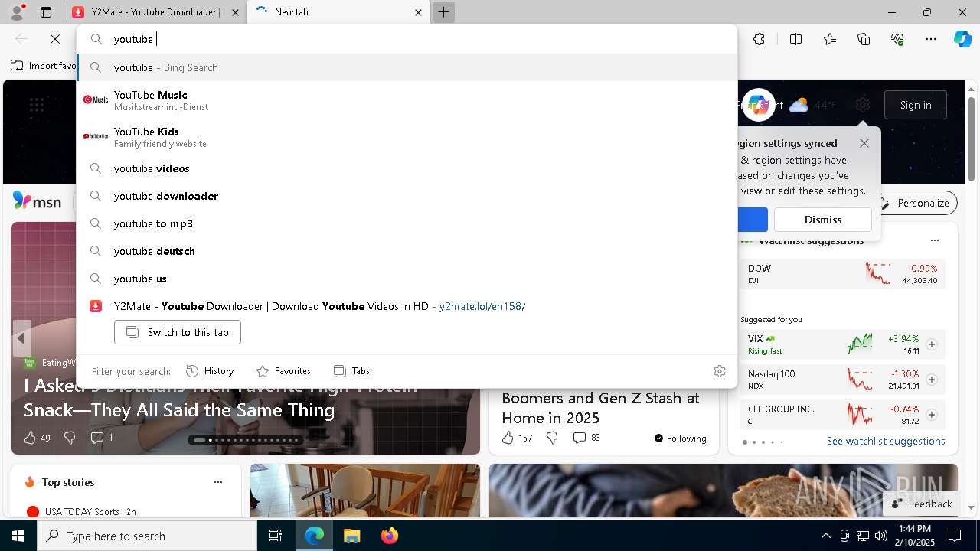Open the Extensions puzzle icon
980x551 pixels.
[759, 39]
